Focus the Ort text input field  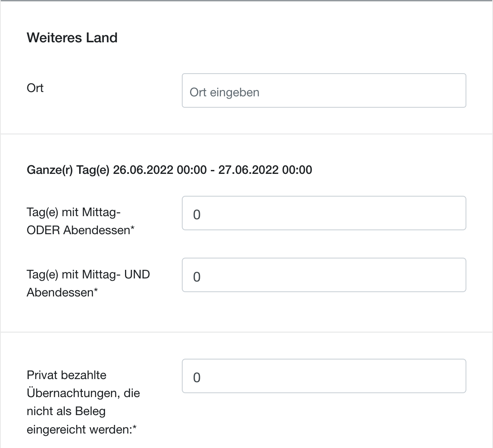point(324,90)
